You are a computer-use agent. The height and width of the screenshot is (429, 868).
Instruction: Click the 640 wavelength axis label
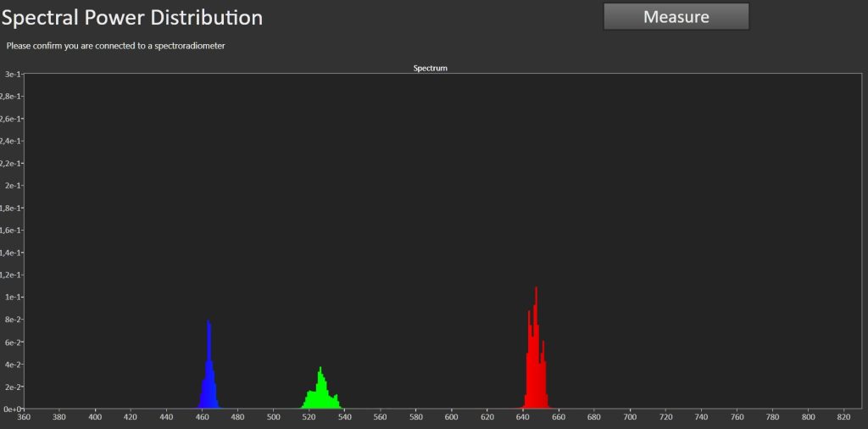(x=522, y=417)
